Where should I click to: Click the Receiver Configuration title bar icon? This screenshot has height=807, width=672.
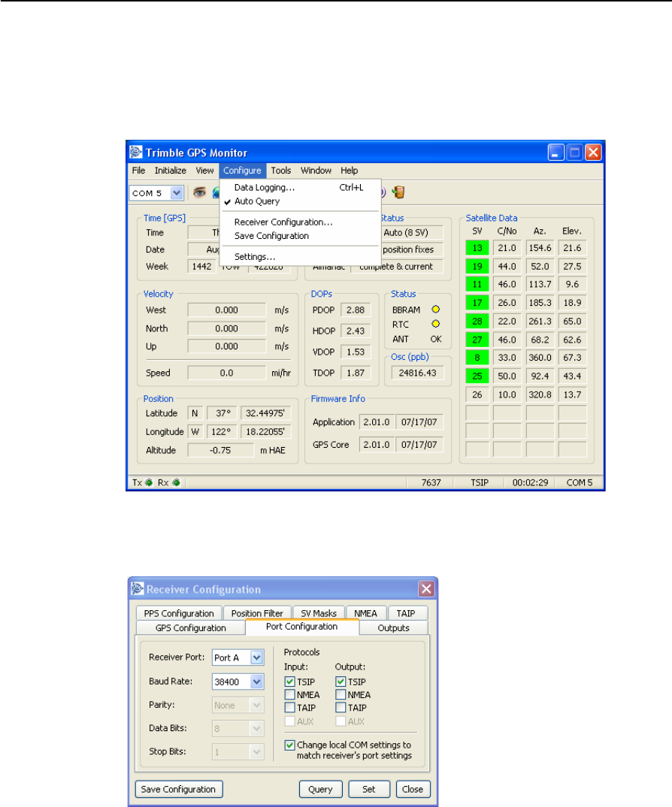138,589
